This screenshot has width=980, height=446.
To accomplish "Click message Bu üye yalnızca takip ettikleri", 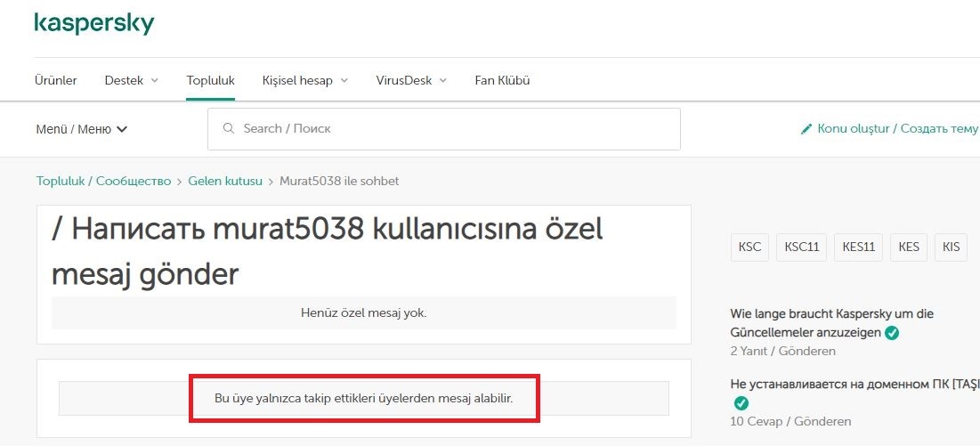I will click(x=364, y=398).
